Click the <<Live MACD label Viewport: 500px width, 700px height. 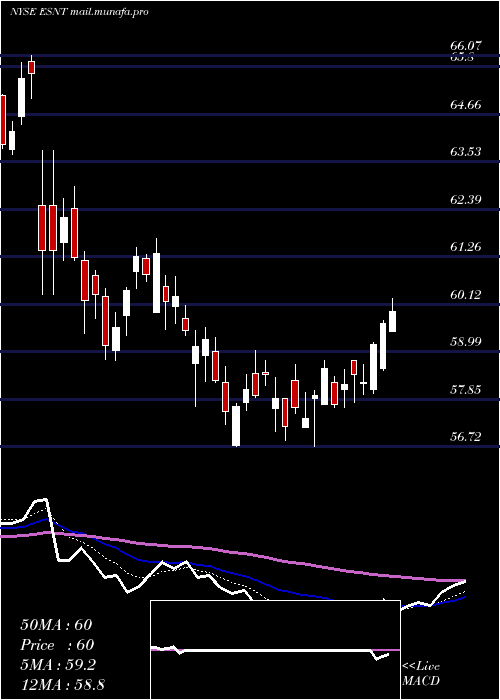[x=421, y=674]
